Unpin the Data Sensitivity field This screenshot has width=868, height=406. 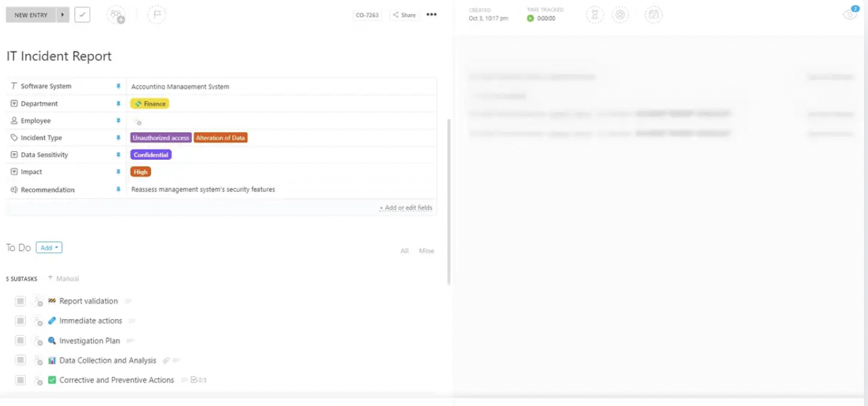(118, 155)
